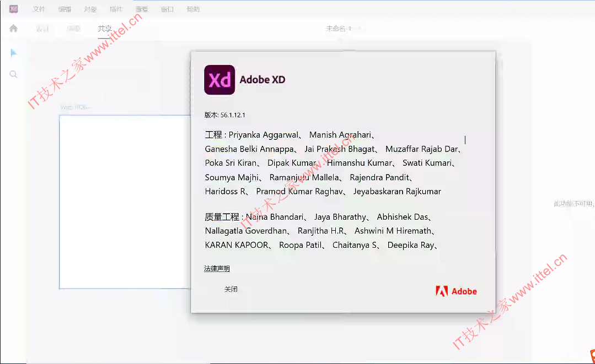This screenshot has height=364, width=595.
Task: Click the name KARAN KAPOOR
Action: coord(237,245)
